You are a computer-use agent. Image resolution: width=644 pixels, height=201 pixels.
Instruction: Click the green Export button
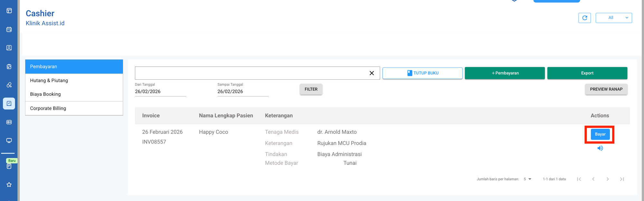point(587,73)
